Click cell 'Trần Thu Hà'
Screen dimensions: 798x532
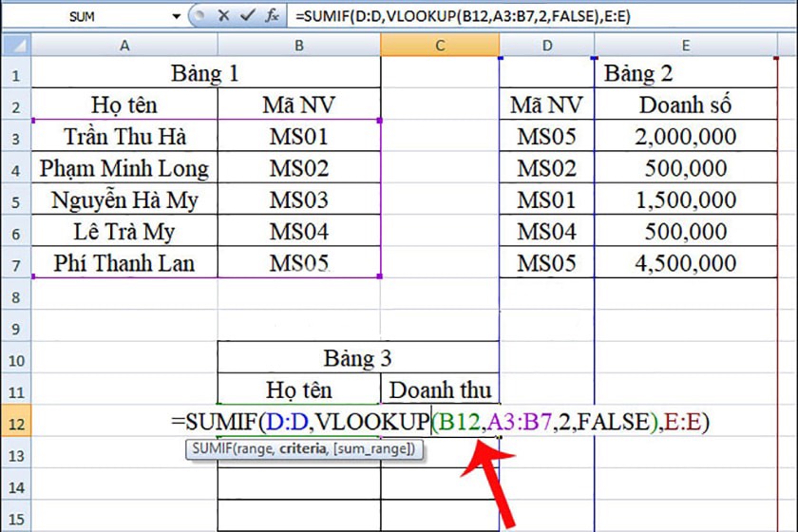[x=124, y=136]
